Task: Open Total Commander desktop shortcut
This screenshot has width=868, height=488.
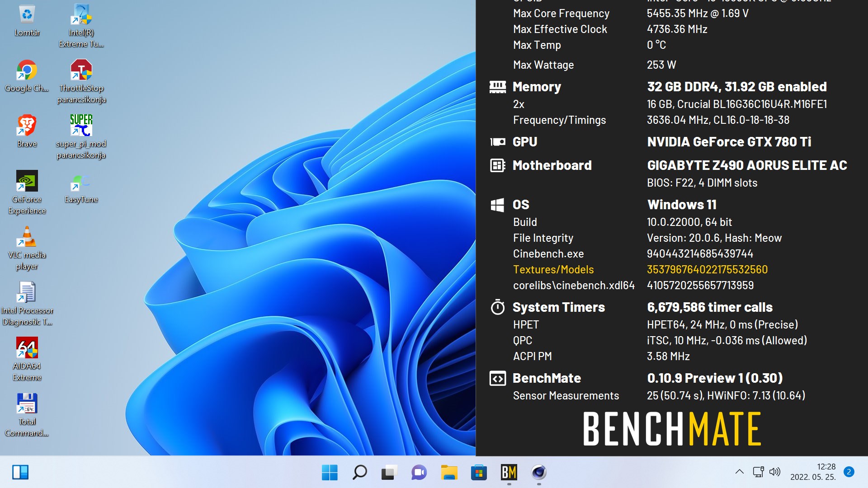Action: pos(27,415)
